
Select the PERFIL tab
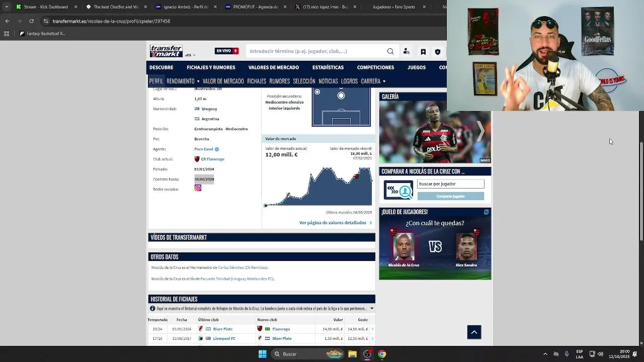[x=156, y=81]
